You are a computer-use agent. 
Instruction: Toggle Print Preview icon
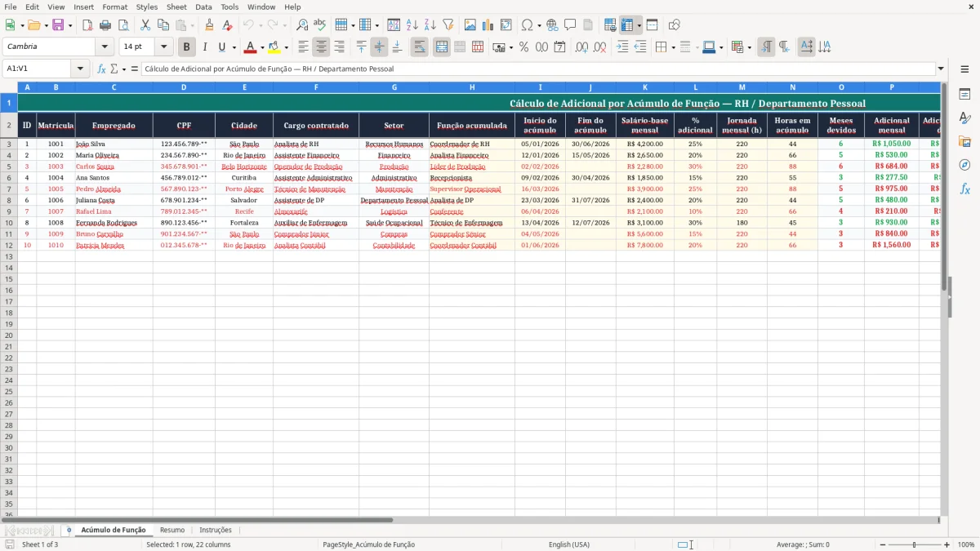pyautogui.click(x=123, y=25)
